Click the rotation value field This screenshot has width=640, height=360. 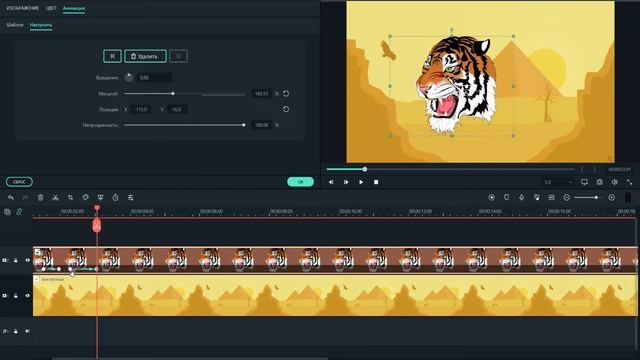coord(154,78)
